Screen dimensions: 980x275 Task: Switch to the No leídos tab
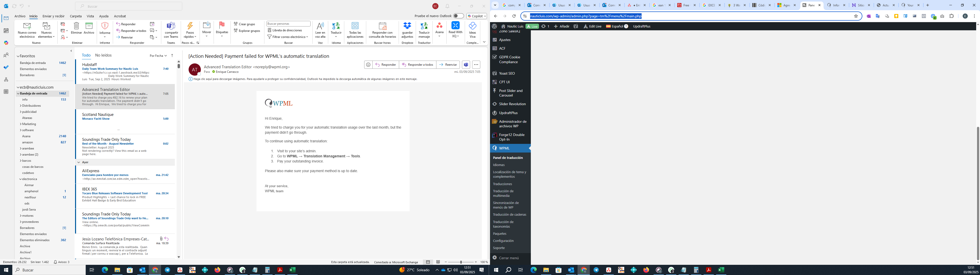pyautogui.click(x=103, y=56)
